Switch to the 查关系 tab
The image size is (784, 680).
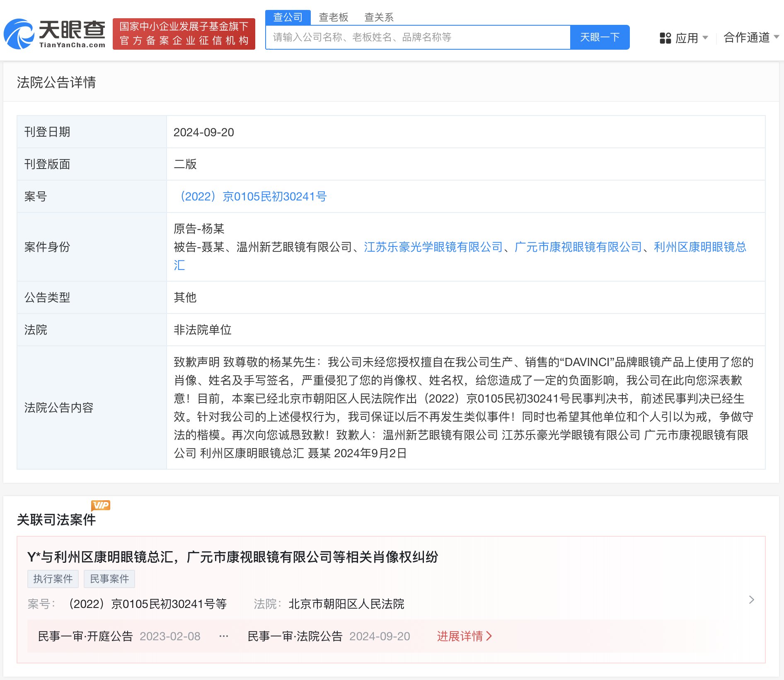(x=379, y=17)
